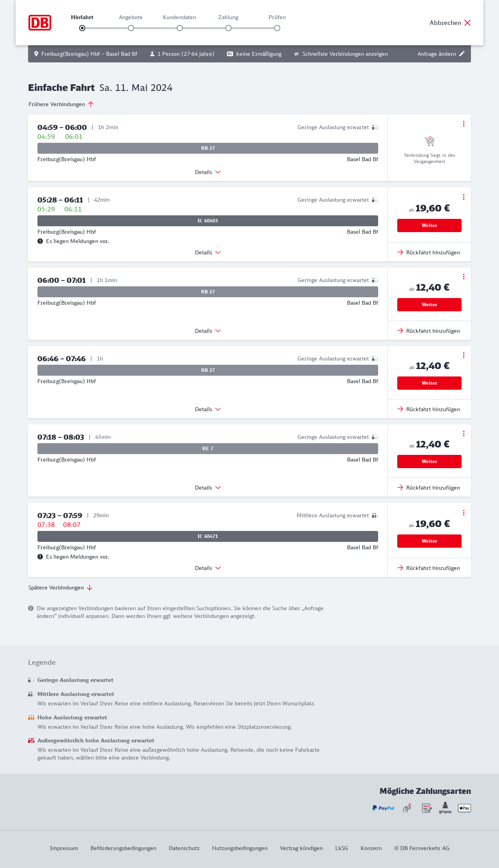This screenshot has width=499, height=868.
Task: Select the Zahlung step in progress bar
Action: point(228,28)
